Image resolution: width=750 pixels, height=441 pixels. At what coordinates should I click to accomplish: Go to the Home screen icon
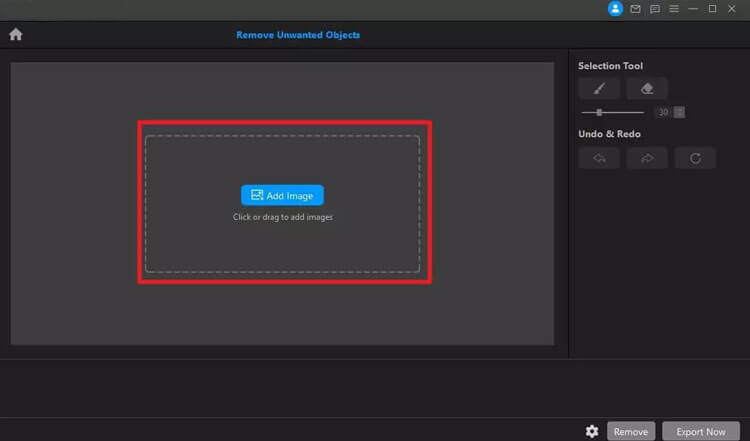coord(15,34)
